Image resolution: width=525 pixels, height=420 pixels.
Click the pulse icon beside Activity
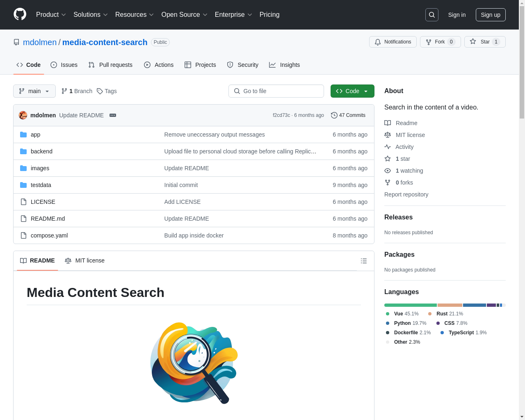pos(388,147)
